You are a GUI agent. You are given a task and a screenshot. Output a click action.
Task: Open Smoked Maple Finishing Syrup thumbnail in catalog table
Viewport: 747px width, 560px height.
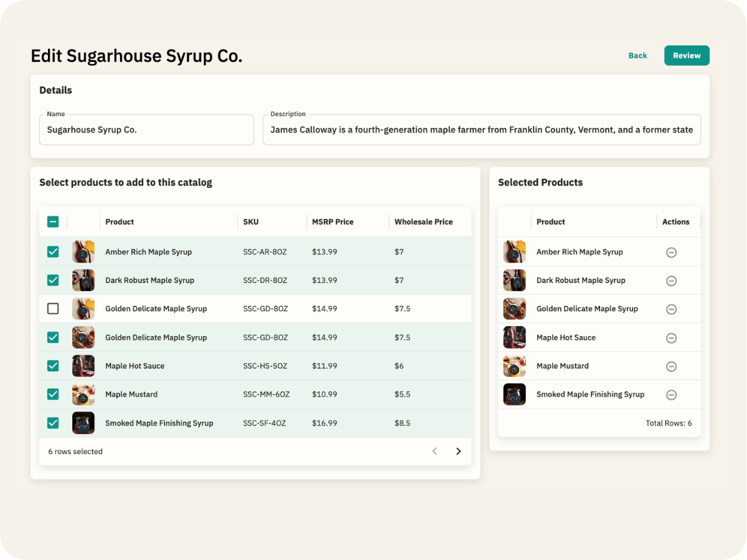tap(83, 423)
